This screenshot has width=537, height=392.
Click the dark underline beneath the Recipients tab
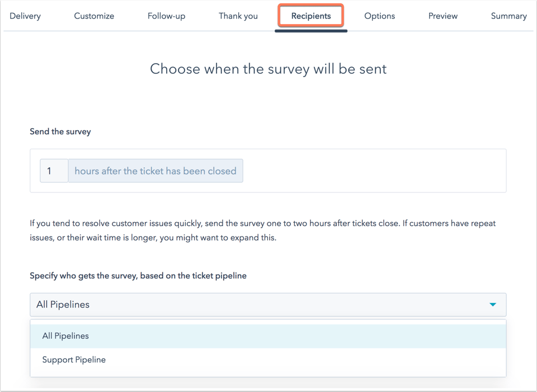click(311, 31)
